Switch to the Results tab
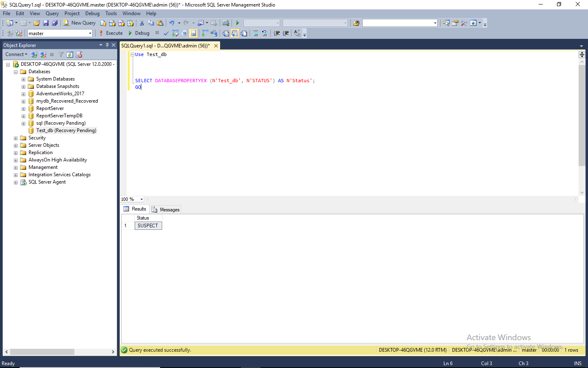 (135, 209)
